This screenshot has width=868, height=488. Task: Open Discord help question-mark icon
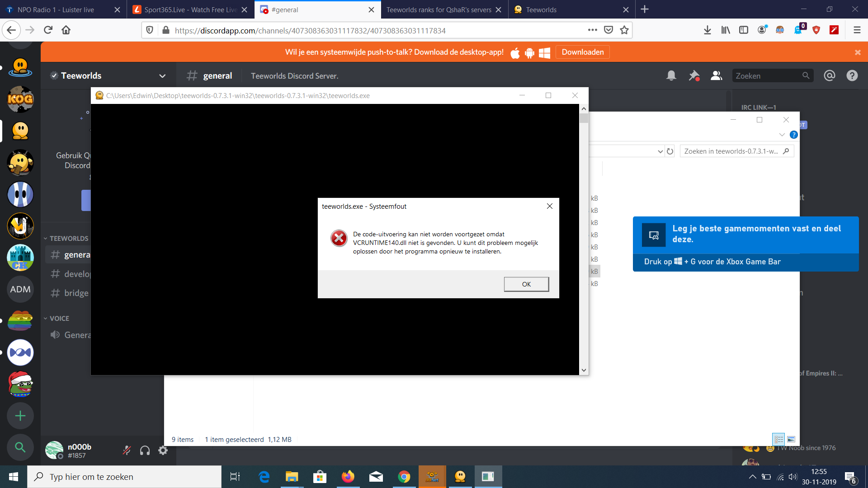click(852, 76)
